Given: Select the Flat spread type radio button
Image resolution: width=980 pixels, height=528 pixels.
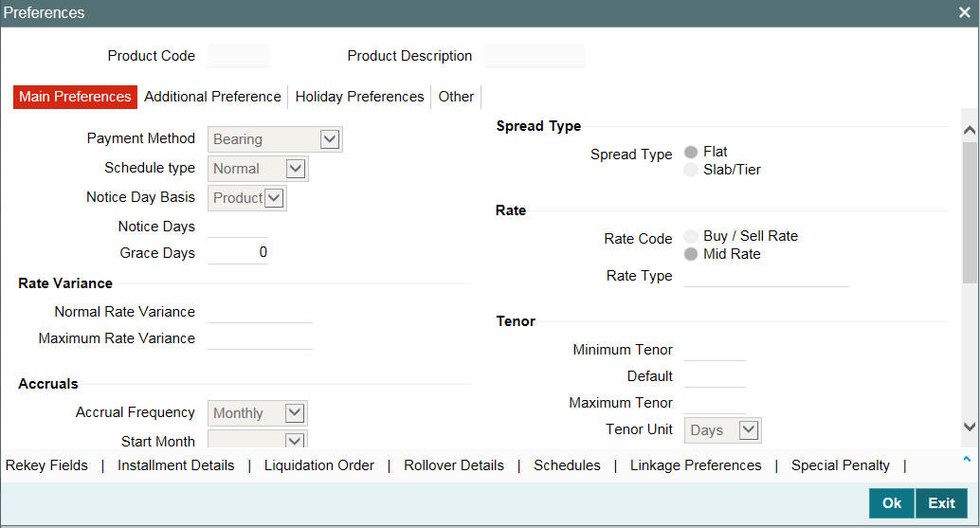Looking at the screenshot, I should pos(691,152).
